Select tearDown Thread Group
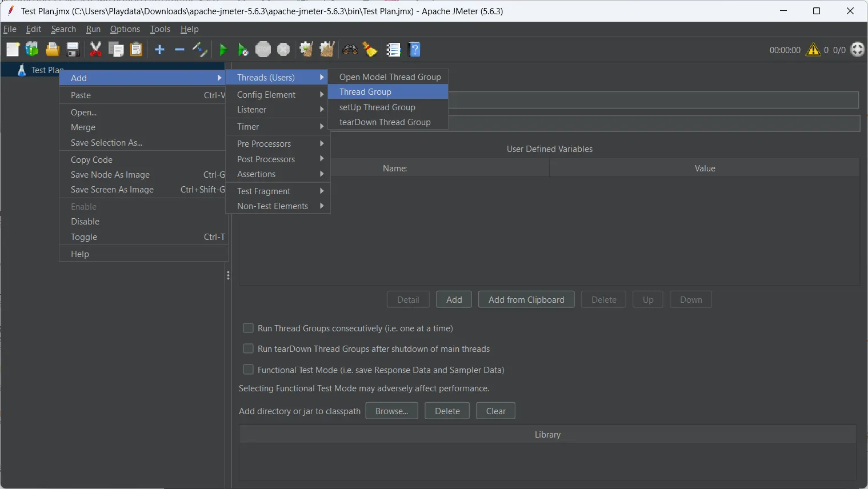The width and height of the screenshot is (868, 489). pos(389,122)
